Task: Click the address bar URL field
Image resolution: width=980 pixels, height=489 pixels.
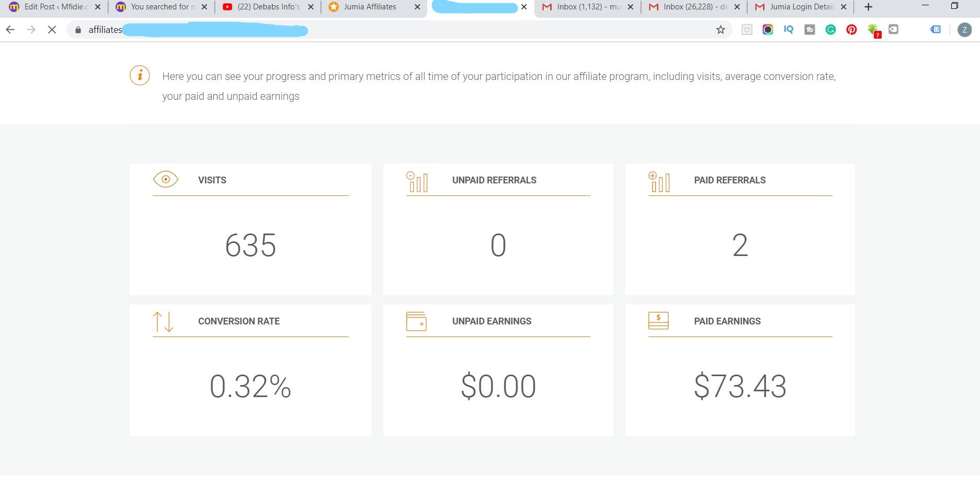Action: coord(366,30)
